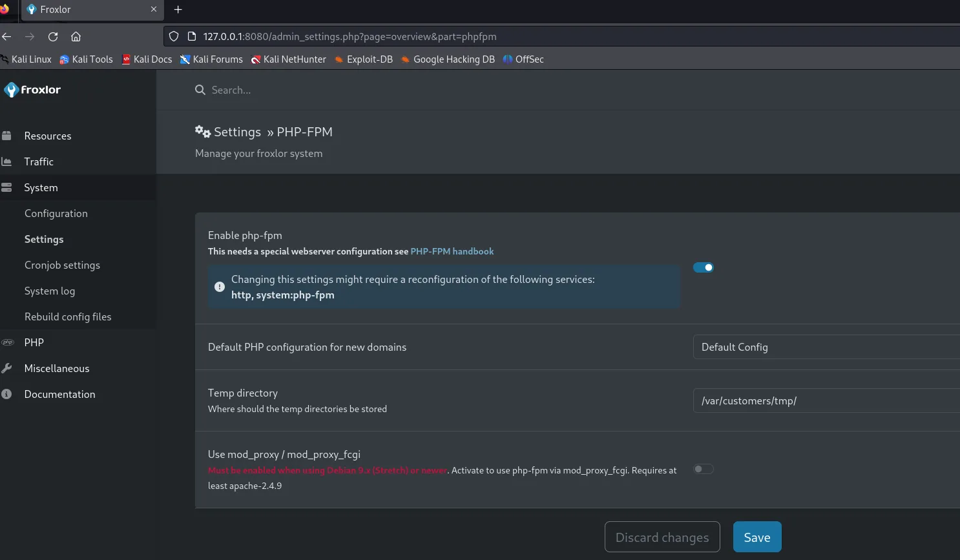
Task: Click the Froxlor logo in sidebar
Action: point(32,90)
